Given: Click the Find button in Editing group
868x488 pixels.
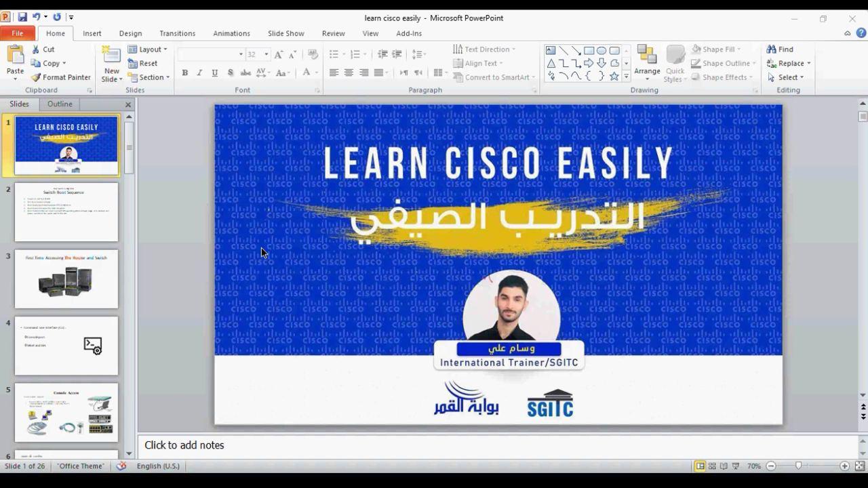Looking at the screenshot, I should pyautogui.click(x=780, y=49).
